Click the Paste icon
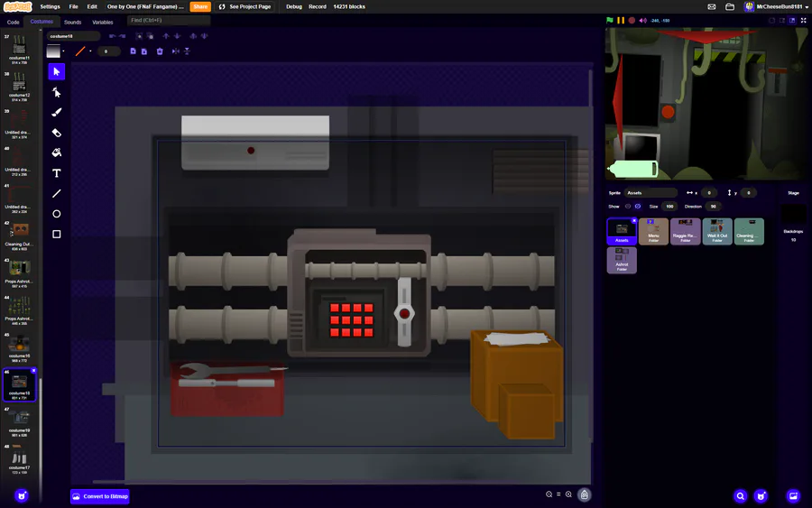Viewport: 812px width, 508px height. (x=144, y=51)
